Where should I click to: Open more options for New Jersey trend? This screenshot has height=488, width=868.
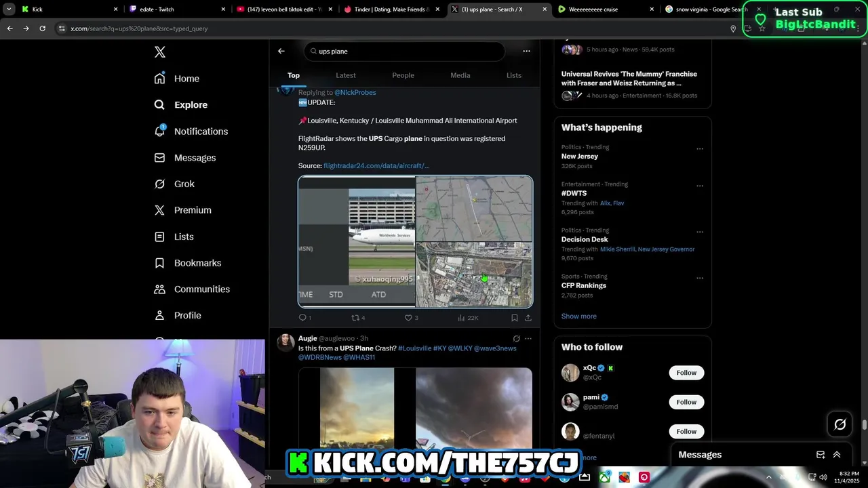point(700,149)
